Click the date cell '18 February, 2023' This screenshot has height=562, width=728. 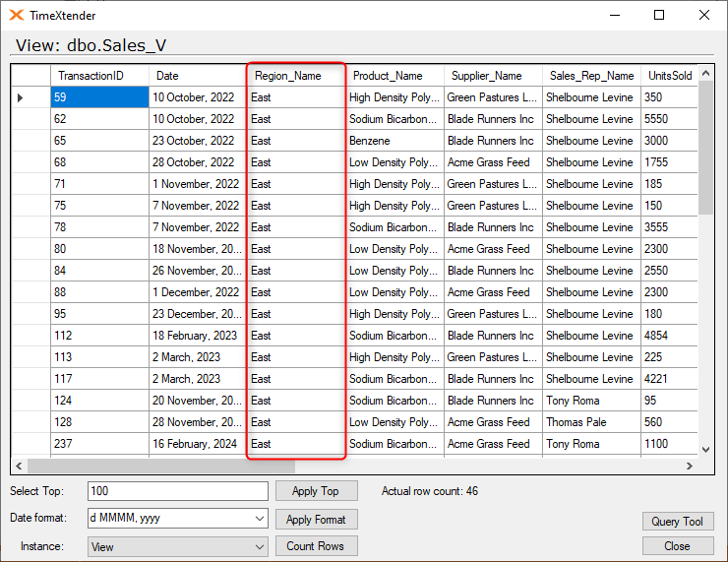pos(198,336)
